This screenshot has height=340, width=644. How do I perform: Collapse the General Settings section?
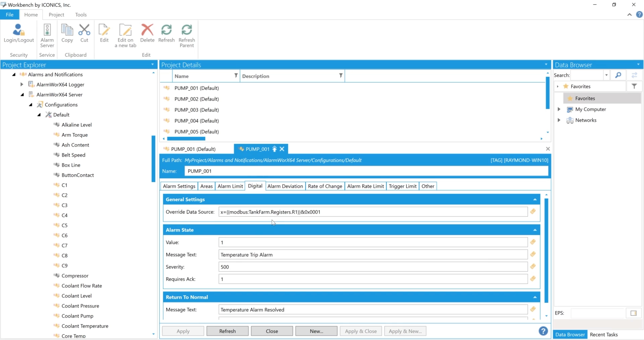pyautogui.click(x=535, y=200)
